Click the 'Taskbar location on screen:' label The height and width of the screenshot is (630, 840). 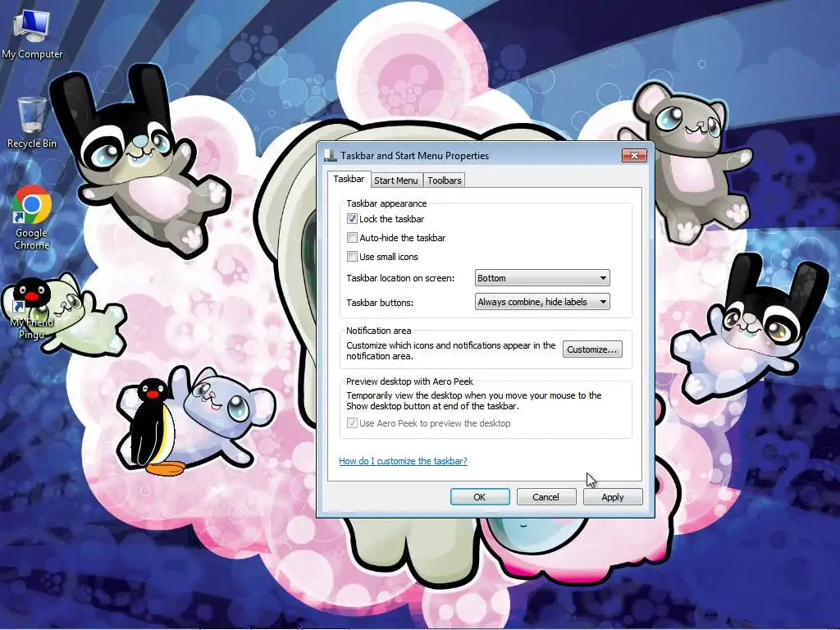click(400, 278)
